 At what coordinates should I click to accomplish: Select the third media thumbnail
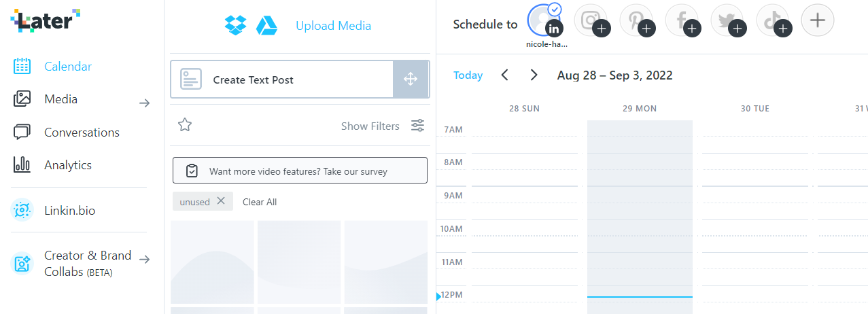386,262
